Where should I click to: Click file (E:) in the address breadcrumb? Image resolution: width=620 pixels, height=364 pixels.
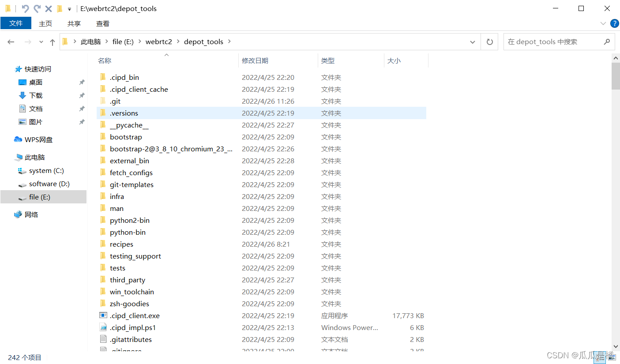click(123, 41)
